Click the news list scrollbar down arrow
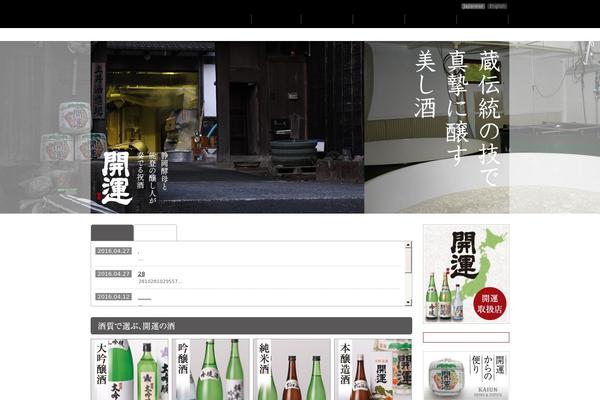600x400 pixels. tap(408, 302)
